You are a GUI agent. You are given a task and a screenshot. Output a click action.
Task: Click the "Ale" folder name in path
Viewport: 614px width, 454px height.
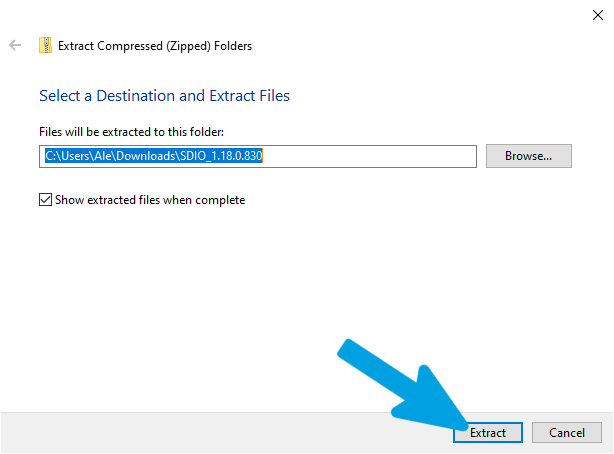coord(102,156)
